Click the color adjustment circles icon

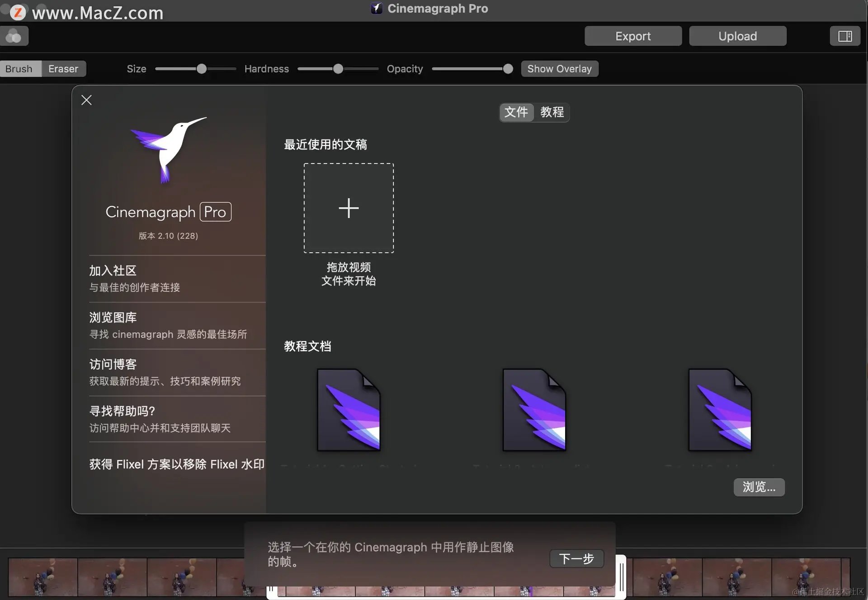pyautogui.click(x=14, y=36)
